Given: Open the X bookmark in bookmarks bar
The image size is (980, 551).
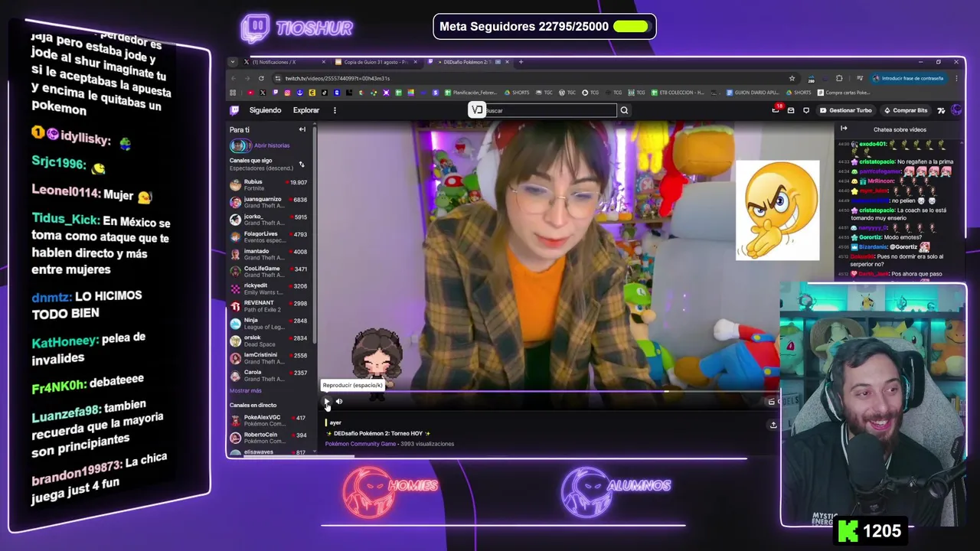Looking at the screenshot, I should [263, 93].
